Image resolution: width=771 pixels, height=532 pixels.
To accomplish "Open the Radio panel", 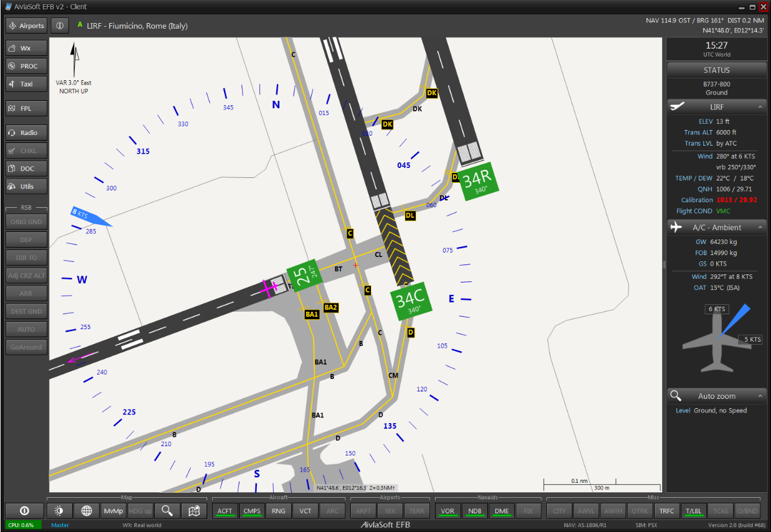I will coord(26,133).
